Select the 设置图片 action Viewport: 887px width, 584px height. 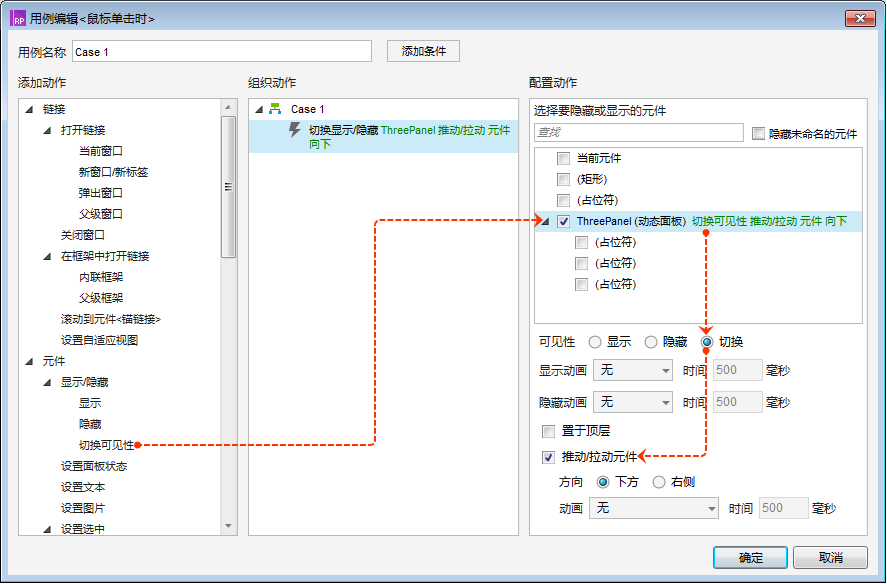pos(83,508)
